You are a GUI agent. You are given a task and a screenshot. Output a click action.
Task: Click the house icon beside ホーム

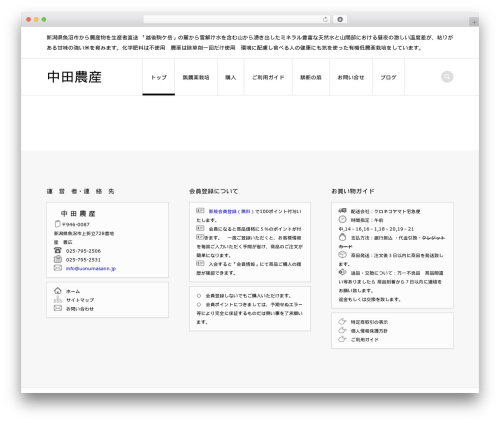tap(58, 290)
